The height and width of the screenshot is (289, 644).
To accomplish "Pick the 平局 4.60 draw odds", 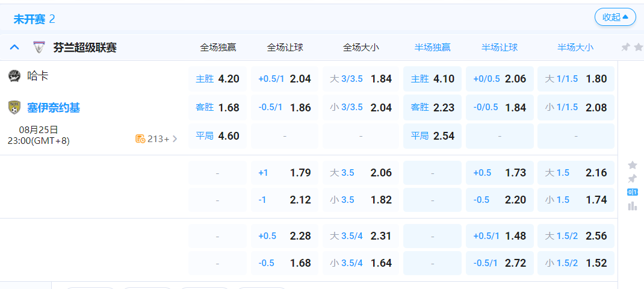I will pyautogui.click(x=217, y=136).
